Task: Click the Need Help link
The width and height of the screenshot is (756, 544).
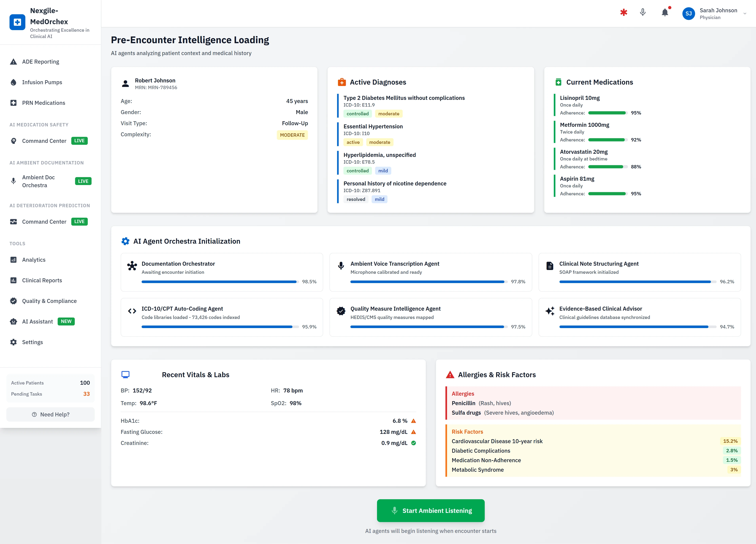Action: click(50, 414)
